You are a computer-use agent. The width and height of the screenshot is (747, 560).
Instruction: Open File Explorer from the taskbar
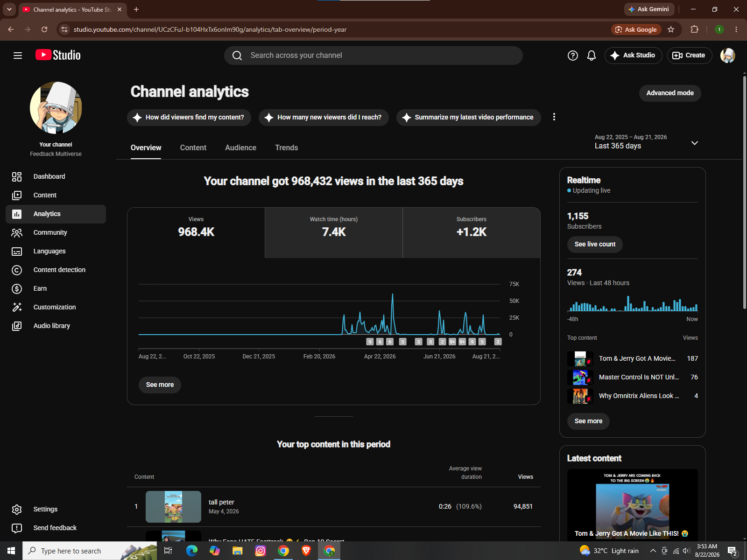[x=238, y=551]
